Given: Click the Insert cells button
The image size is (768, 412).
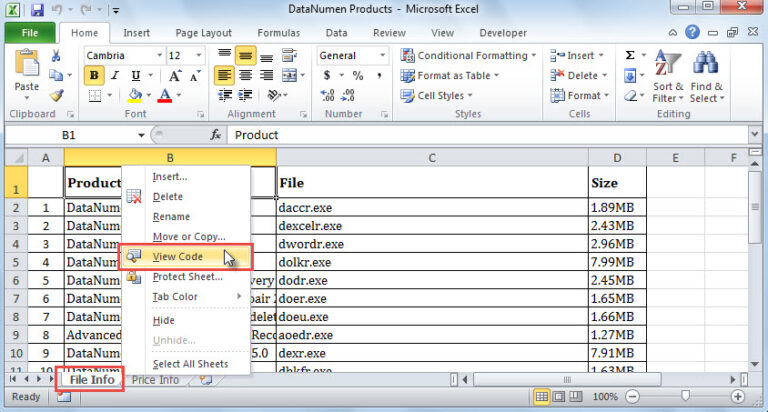Looking at the screenshot, I should [576, 55].
